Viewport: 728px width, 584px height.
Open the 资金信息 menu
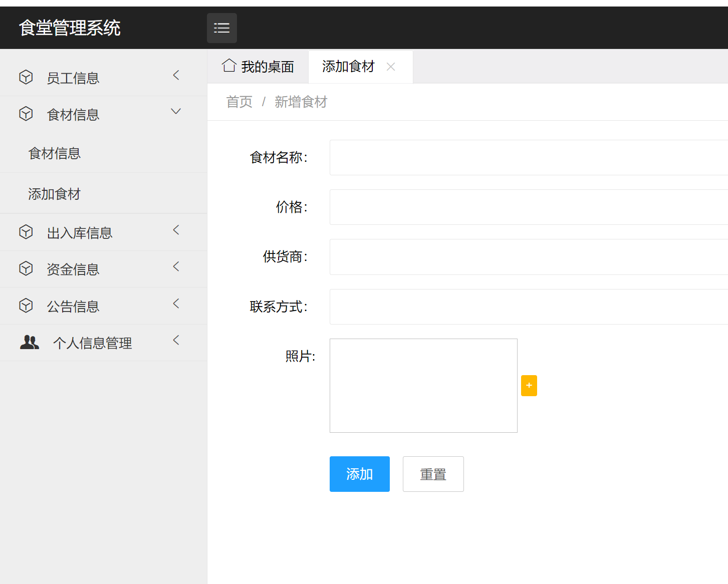(x=103, y=269)
